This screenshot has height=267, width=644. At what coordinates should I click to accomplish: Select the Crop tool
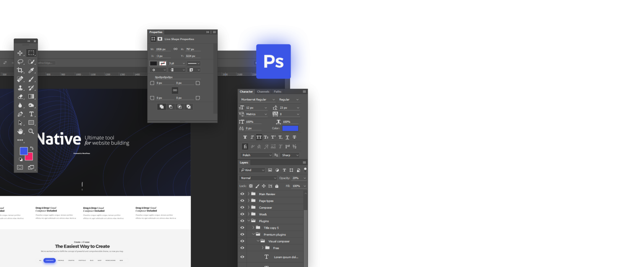coord(20,70)
